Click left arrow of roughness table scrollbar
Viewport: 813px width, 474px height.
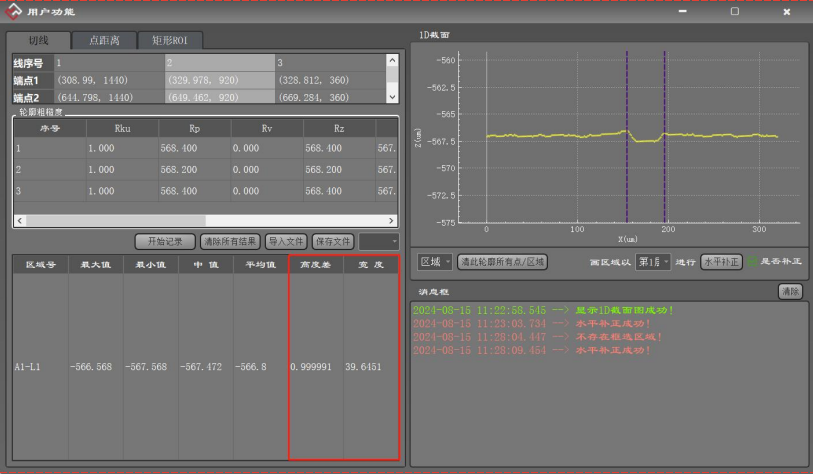(x=19, y=220)
